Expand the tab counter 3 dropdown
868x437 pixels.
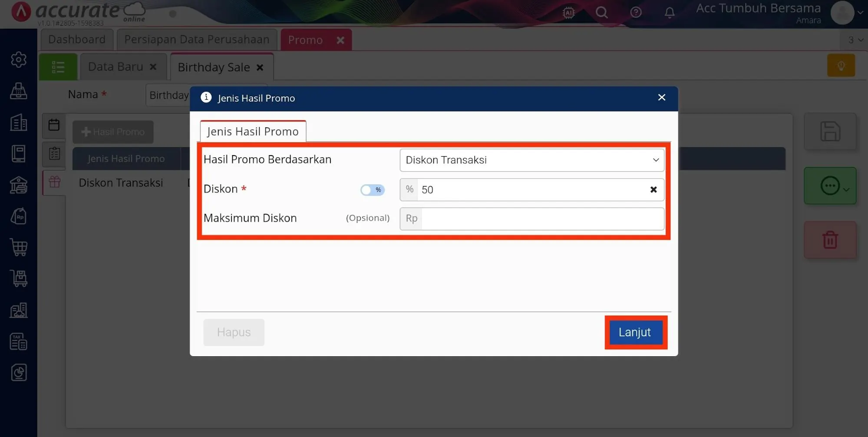[855, 40]
